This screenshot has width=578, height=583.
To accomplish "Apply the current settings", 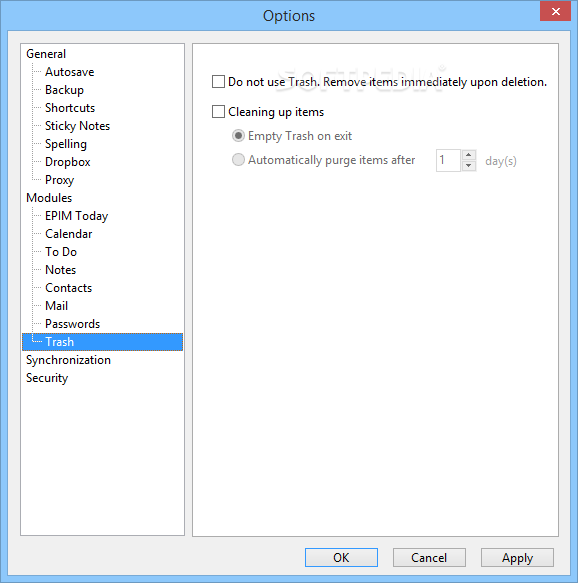I will (x=517, y=558).
